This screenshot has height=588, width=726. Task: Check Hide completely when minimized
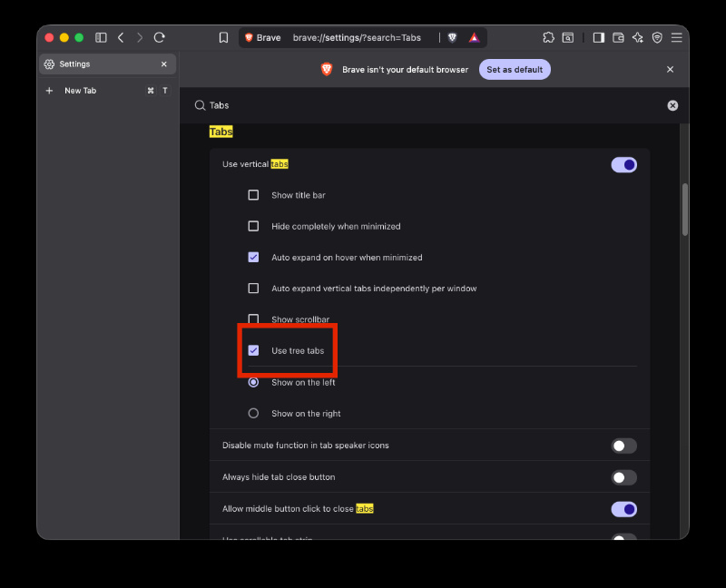pos(253,226)
